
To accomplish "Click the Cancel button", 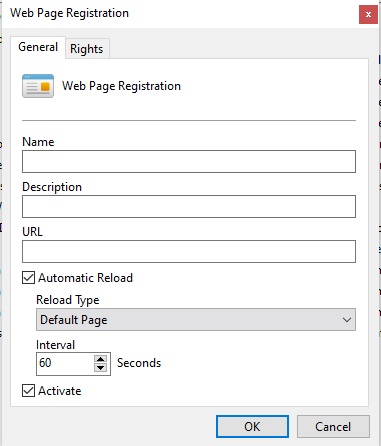I will [333, 426].
